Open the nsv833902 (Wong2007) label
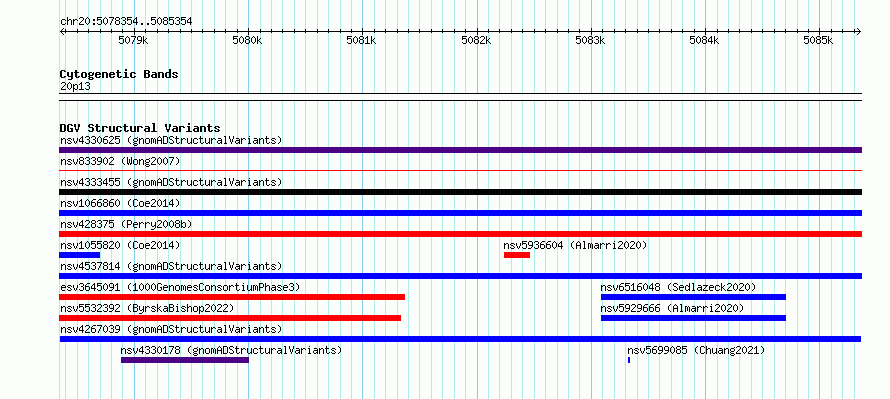Screen dimensions: 890x399 click(x=120, y=161)
